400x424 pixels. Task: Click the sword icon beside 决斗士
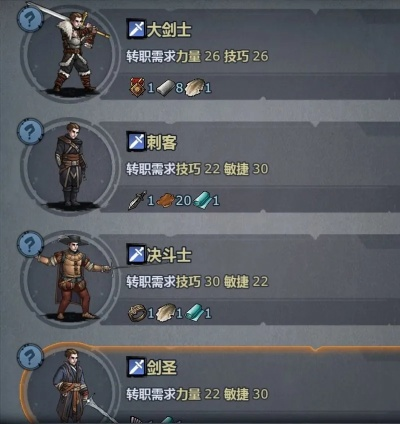[x=136, y=254]
